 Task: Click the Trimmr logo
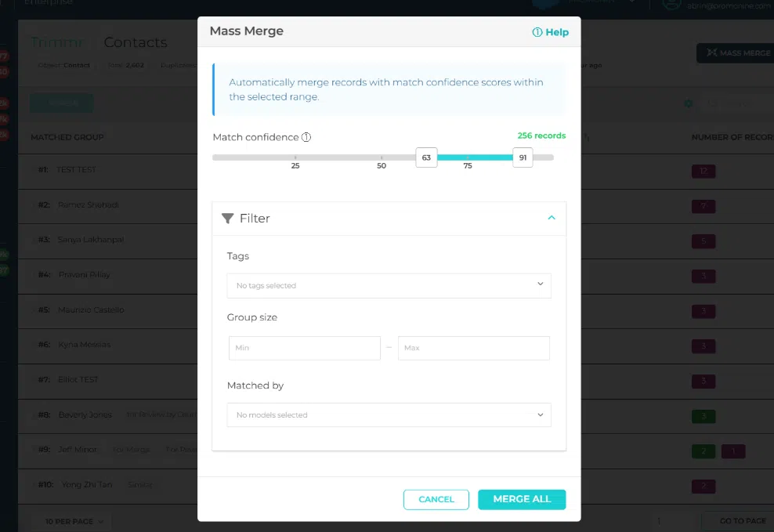tap(56, 42)
